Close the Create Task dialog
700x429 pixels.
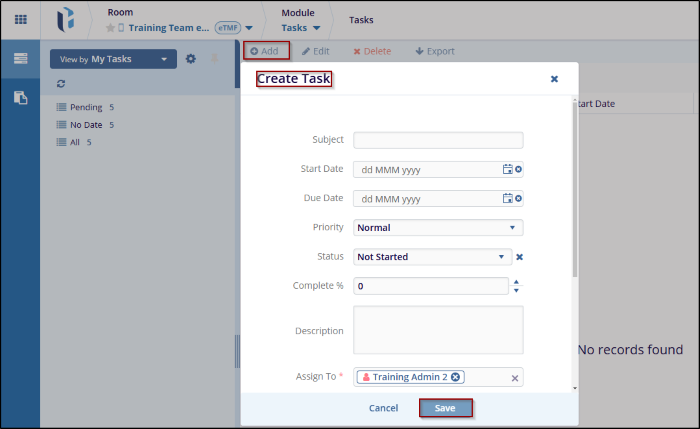[554, 79]
